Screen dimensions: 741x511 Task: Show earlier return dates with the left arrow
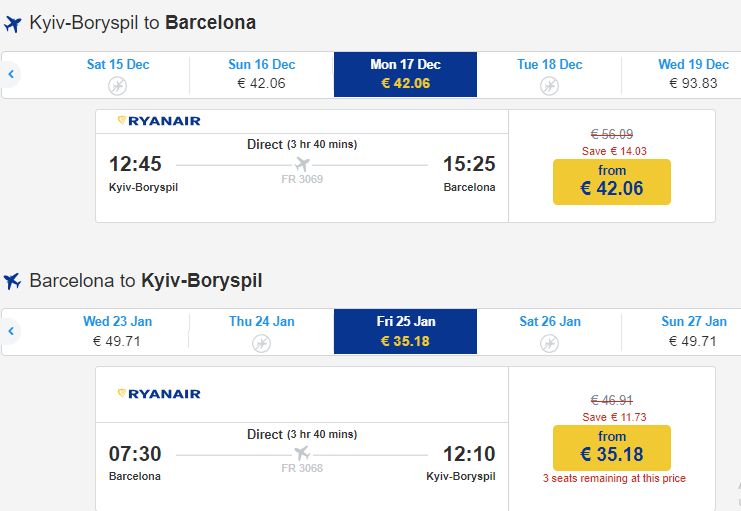(11, 331)
